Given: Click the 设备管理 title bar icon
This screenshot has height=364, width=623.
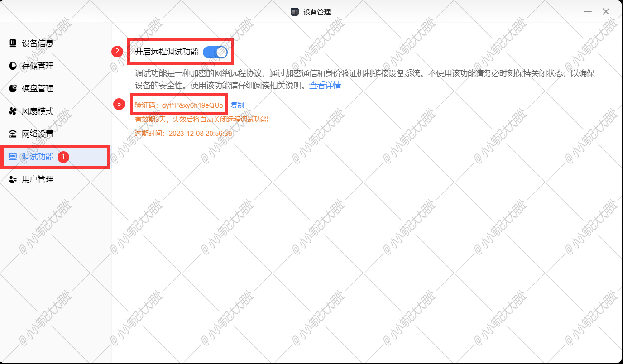Looking at the screenshot, I should 294,11.
